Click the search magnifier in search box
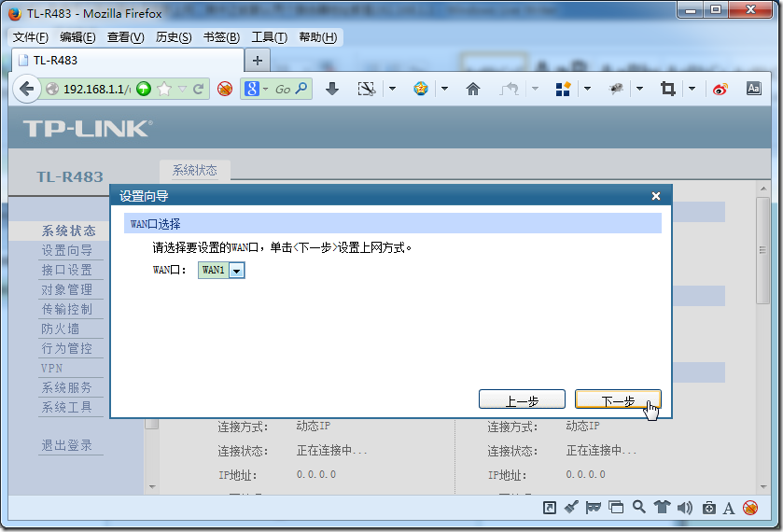The width and height of the screenshot is (783, 532). (301, 89)
